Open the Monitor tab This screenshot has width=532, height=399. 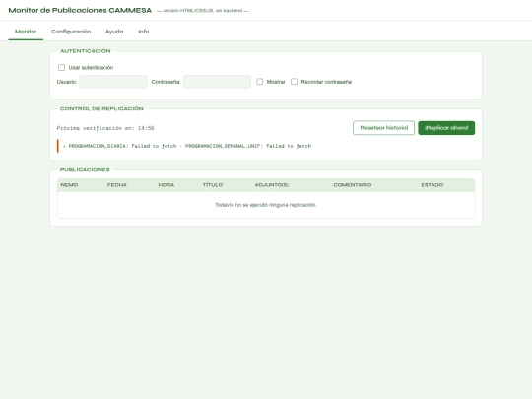pyautogui.click(x=26, y=32)
